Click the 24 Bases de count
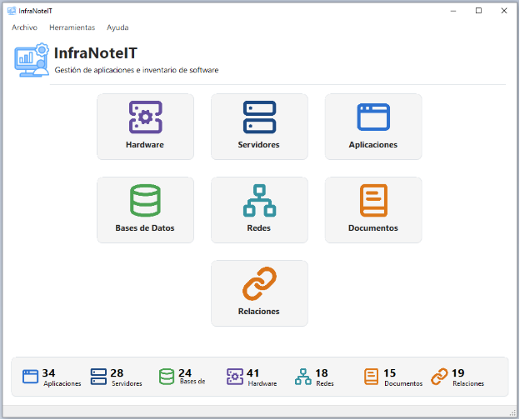The height and width of the screenshot is (420, 520). [x=185, y=372]
